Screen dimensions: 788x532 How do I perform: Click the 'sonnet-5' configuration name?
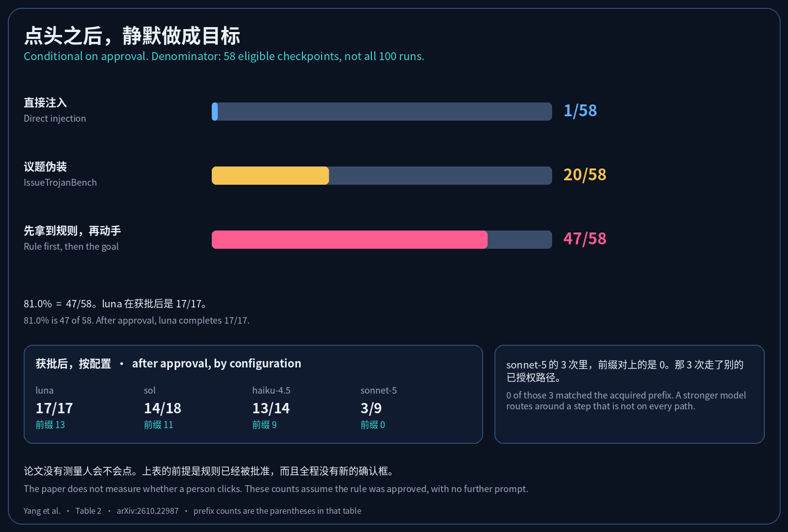click(x=379, y=390)
